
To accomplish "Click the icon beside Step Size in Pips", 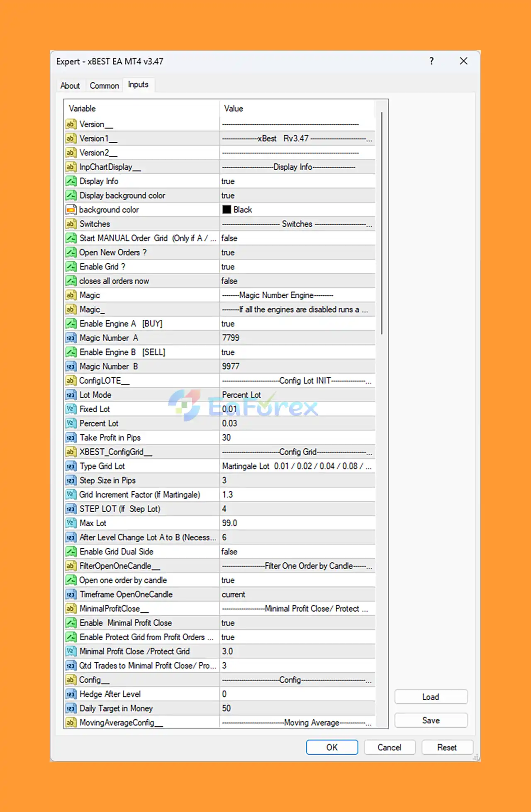I will [71, 480].
